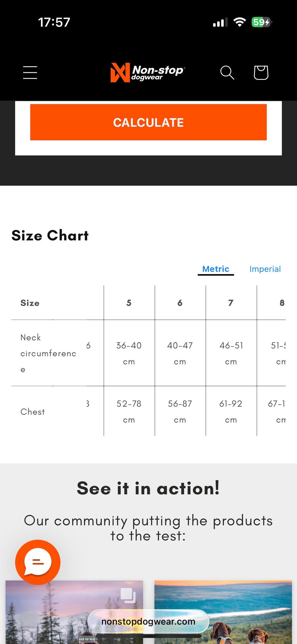Screen dimensions: 297x644
Task: Select size 7 column header
Action: click(x=231, y=303)
